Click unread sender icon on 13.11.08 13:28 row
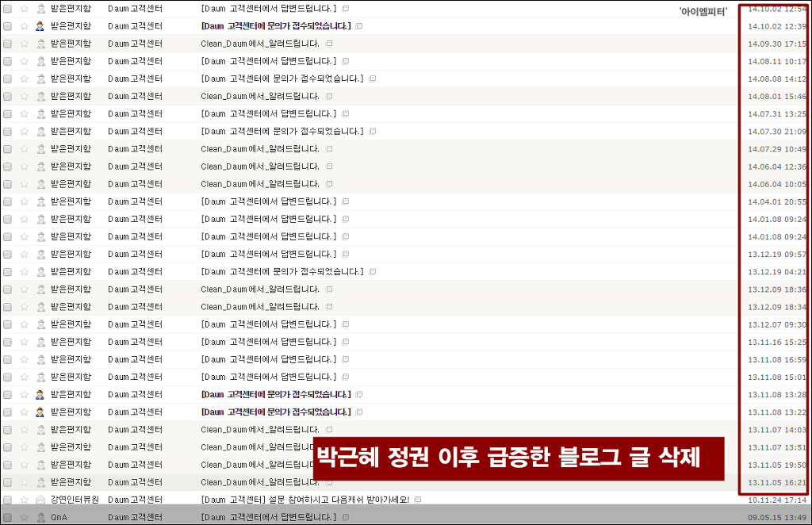 [40, 394]
